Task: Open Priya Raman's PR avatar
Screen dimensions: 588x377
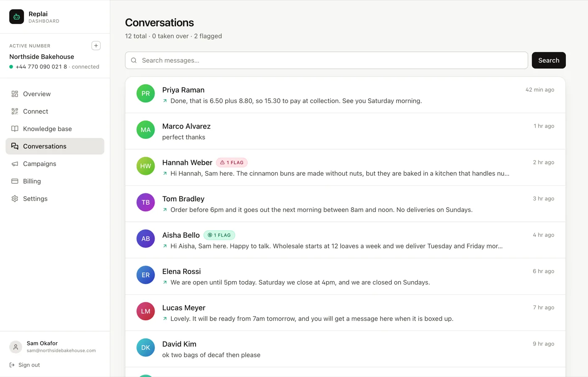Action: 146,93
